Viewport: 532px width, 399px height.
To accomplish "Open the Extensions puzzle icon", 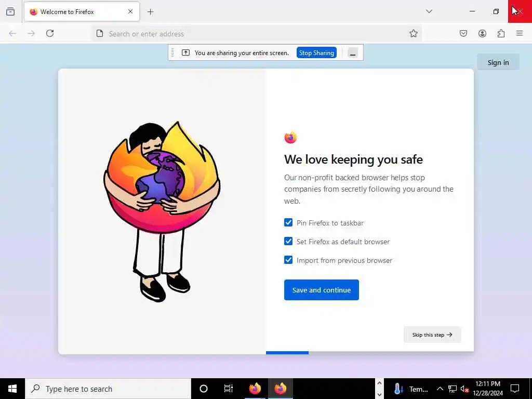I will (x=501, y=33).
